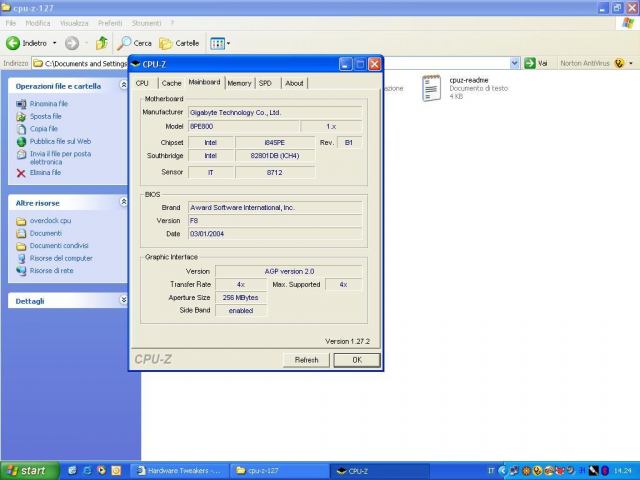640x480 pixels.
Task: Open the Modifica menu
Action: pyautogui.click(x=38, y=23)
